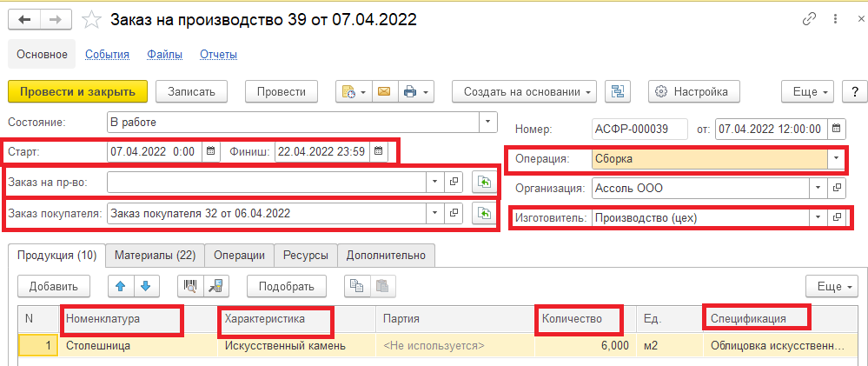Switch to Основное section
The height and width of the screenshot is (366, 868).
tap(42, 54)
